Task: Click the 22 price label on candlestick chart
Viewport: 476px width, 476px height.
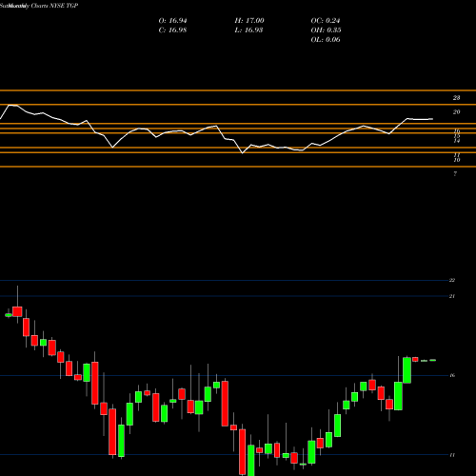Action: coord(452,280)
